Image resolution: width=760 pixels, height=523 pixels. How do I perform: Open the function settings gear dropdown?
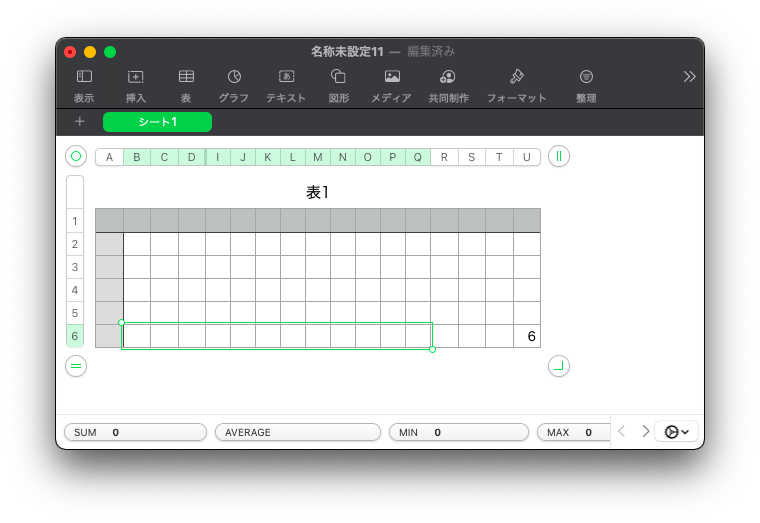(x=677, y=432)
